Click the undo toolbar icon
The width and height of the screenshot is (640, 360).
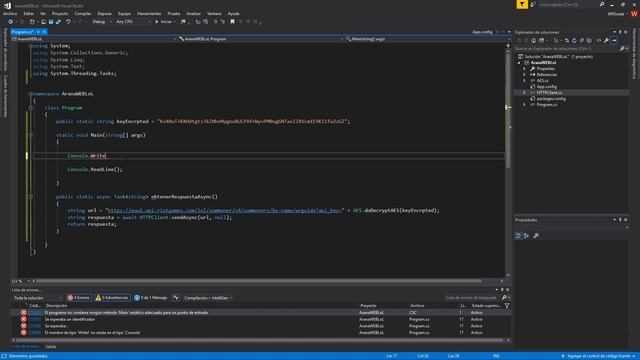68,22
